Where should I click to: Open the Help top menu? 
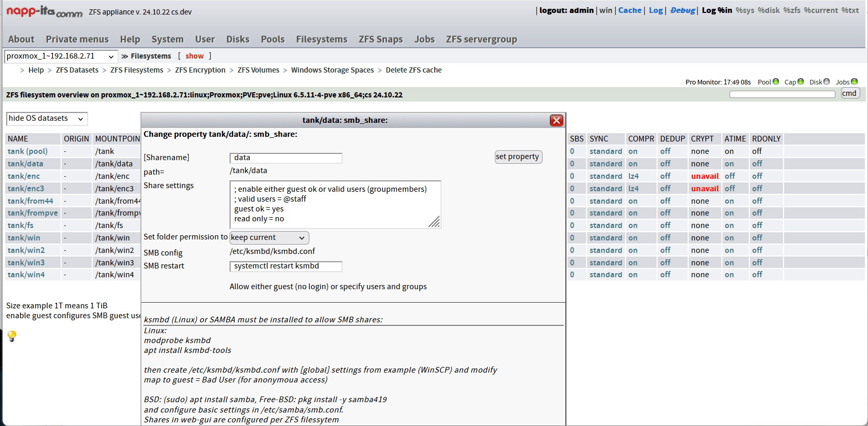click(130, 39)
